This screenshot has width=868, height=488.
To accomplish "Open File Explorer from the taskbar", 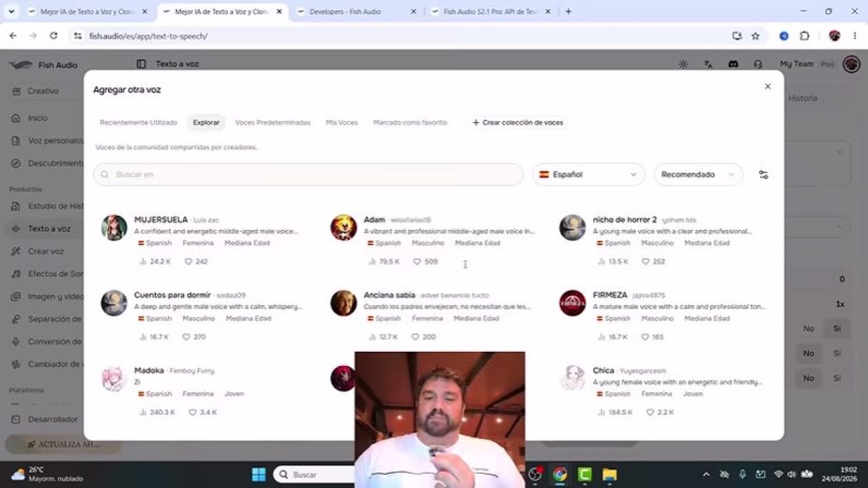I will click(610, 475).
